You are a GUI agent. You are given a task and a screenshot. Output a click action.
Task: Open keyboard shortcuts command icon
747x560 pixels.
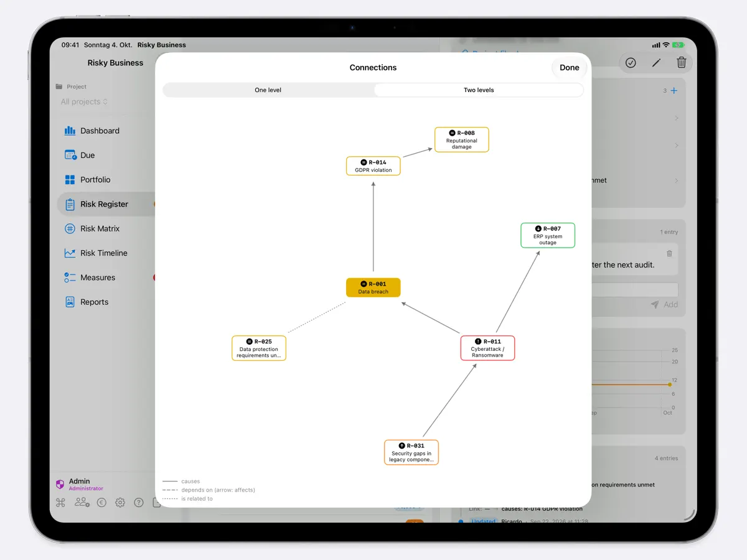pos(60,503)
